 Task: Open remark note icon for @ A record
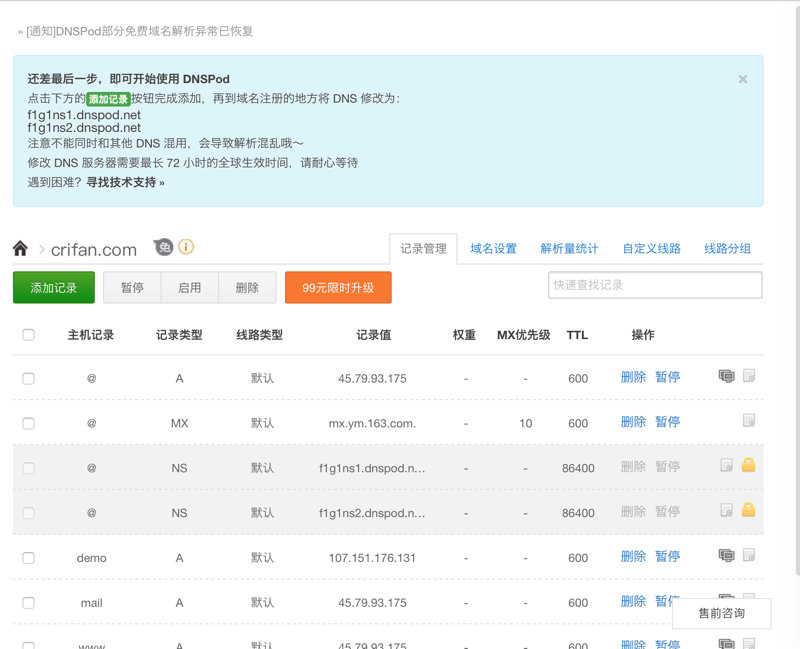click(x=749, y=376)
